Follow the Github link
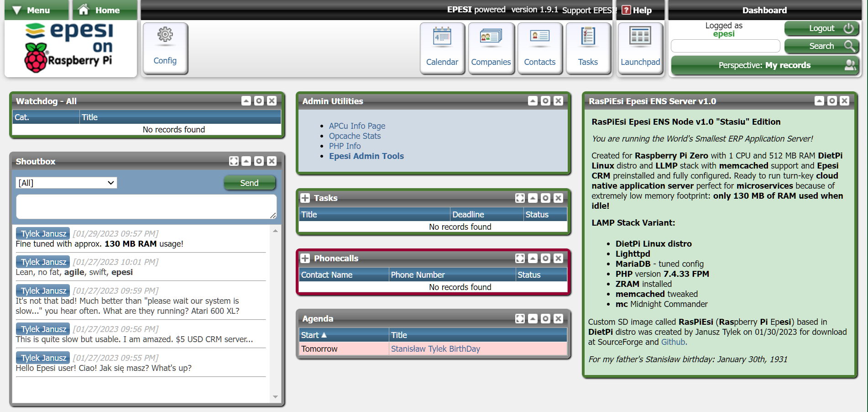Image resolution: width=868 pixels, height=412 pixels. pos(673,342)
